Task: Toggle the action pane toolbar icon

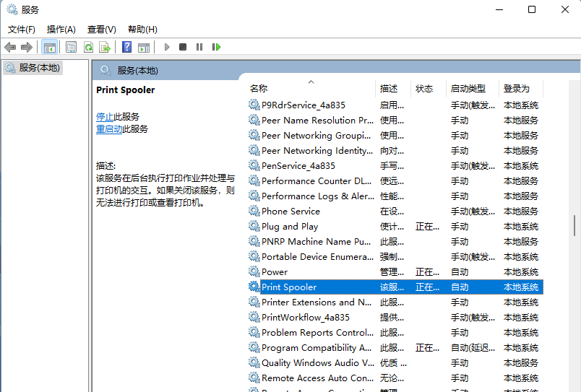Action: pyautogui.click(x=144, y=47)
